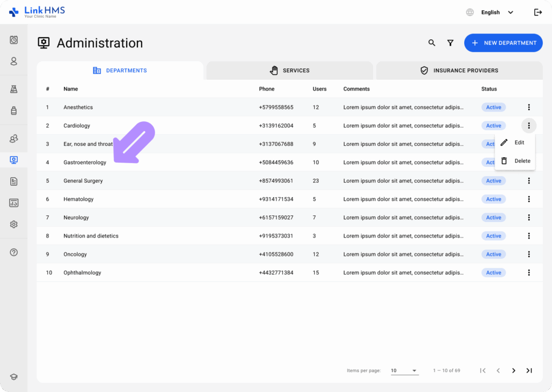Click the New Department button
This screenshot has width=552, height=392.
click(503, 43)
